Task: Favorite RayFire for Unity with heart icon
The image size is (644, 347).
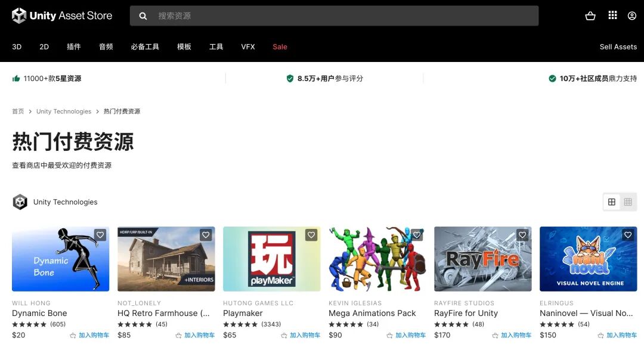Action: 522,235
